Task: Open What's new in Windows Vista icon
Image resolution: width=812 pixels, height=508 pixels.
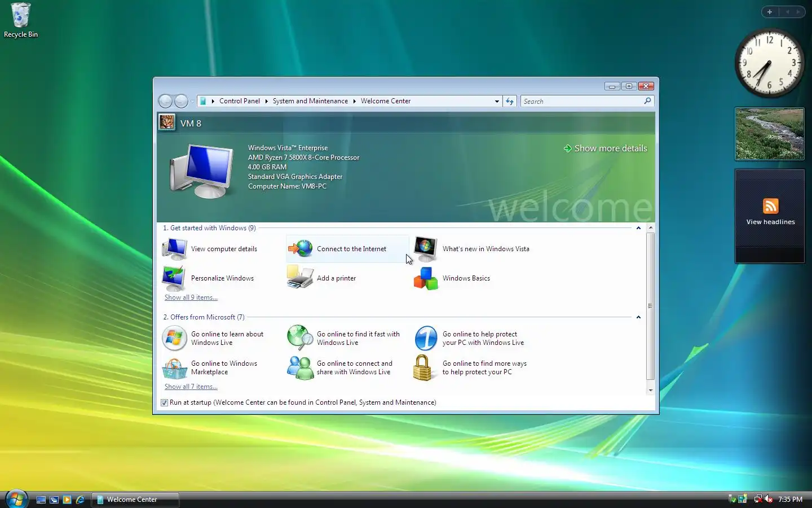Action: point(426,249)
